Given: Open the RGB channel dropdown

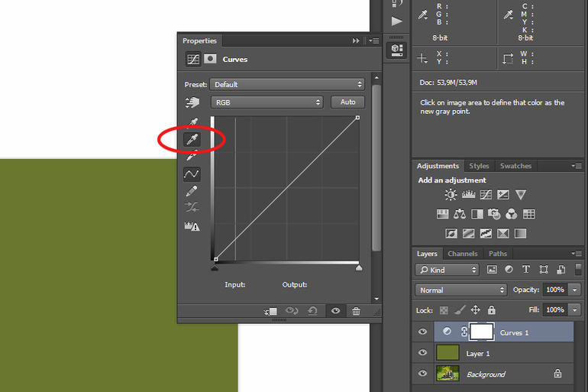Looking at the screenshot, I should point(267,102).
